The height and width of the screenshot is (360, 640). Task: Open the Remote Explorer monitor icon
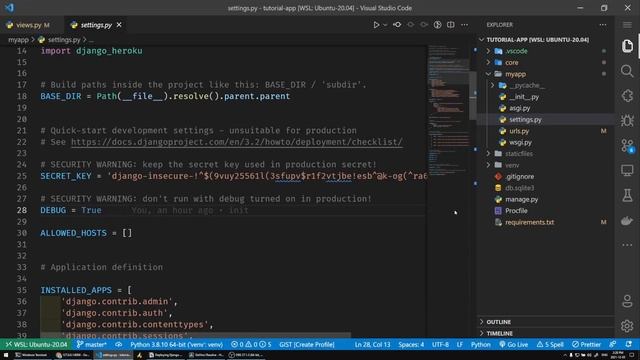tap(627, 170)
